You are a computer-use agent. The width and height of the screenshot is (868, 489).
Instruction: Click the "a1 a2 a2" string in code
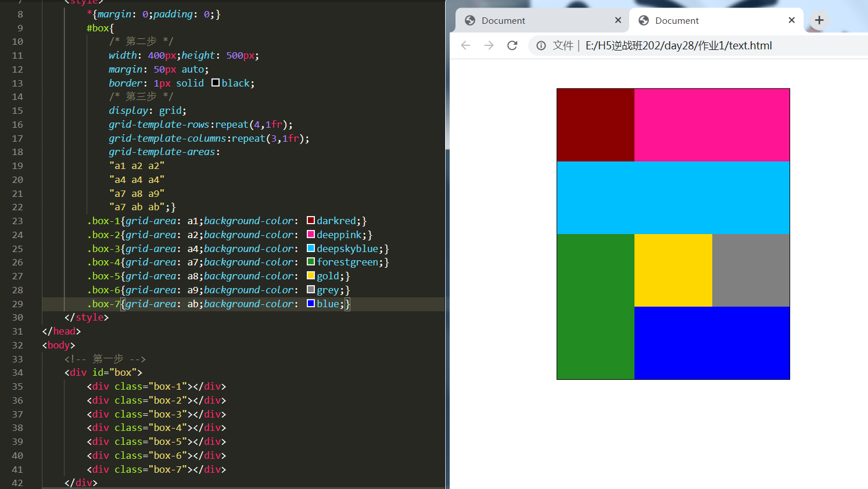137,166
